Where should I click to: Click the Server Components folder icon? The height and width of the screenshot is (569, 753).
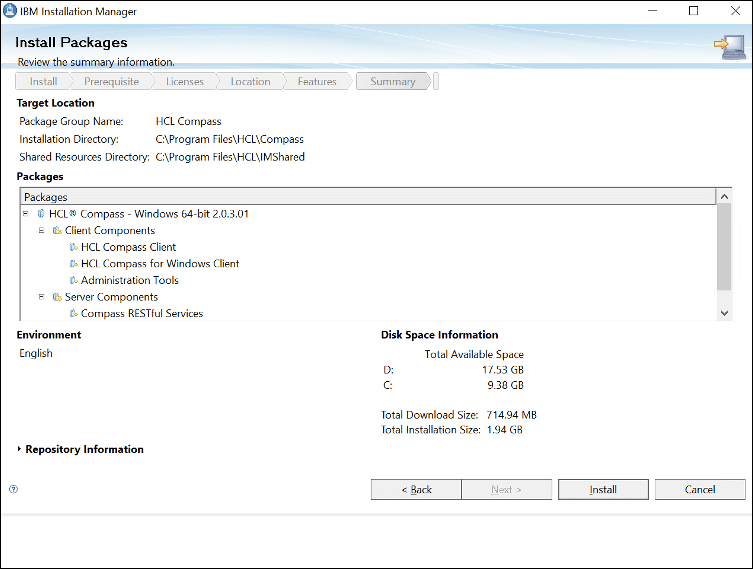tap(57, 297)
